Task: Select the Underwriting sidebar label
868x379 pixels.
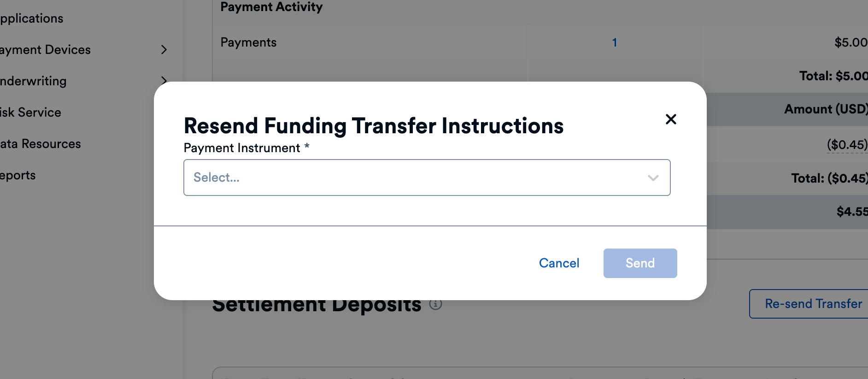Action: 33,81
